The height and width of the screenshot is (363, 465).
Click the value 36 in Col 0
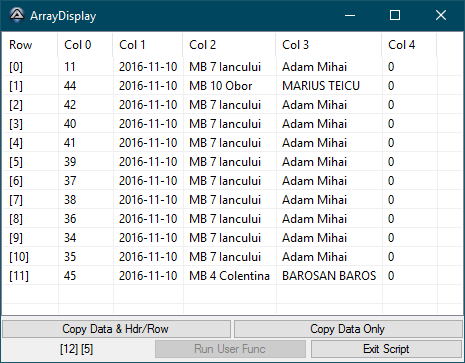(x=70, y=219)
